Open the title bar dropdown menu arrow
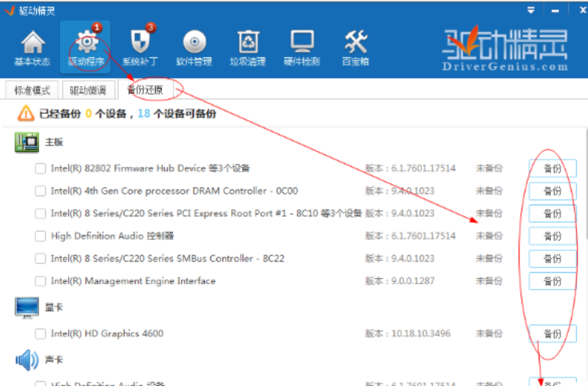588x390 pixels. 531,10
